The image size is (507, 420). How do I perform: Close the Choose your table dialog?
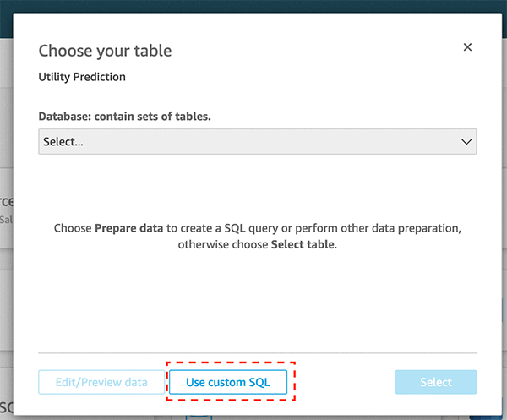[467, 48]
